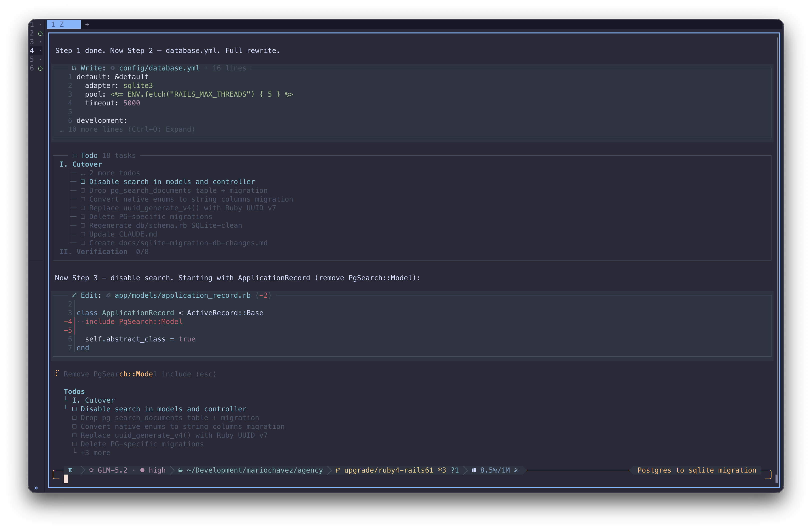This screenshot has height=530, width=812.
Task: Check 'Replace uuid_generate_v4()' in the Todo 18 tasks panel
Action: tap(83, 208)
